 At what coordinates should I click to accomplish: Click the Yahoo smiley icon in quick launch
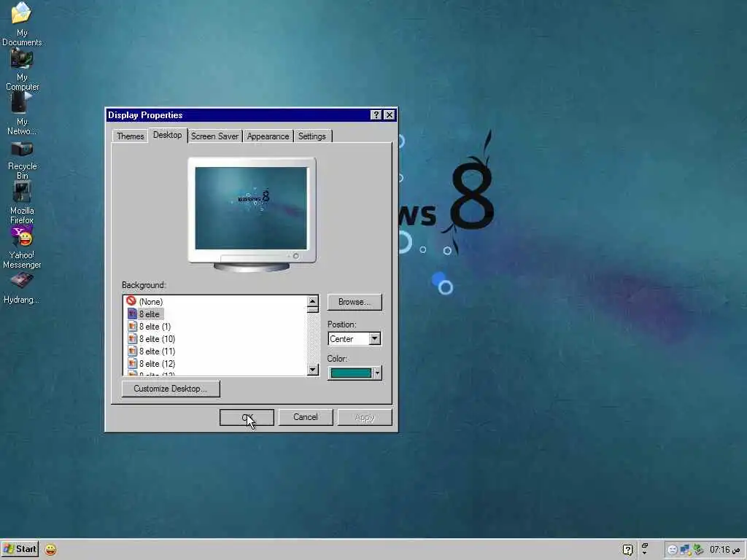click(50, 550)
